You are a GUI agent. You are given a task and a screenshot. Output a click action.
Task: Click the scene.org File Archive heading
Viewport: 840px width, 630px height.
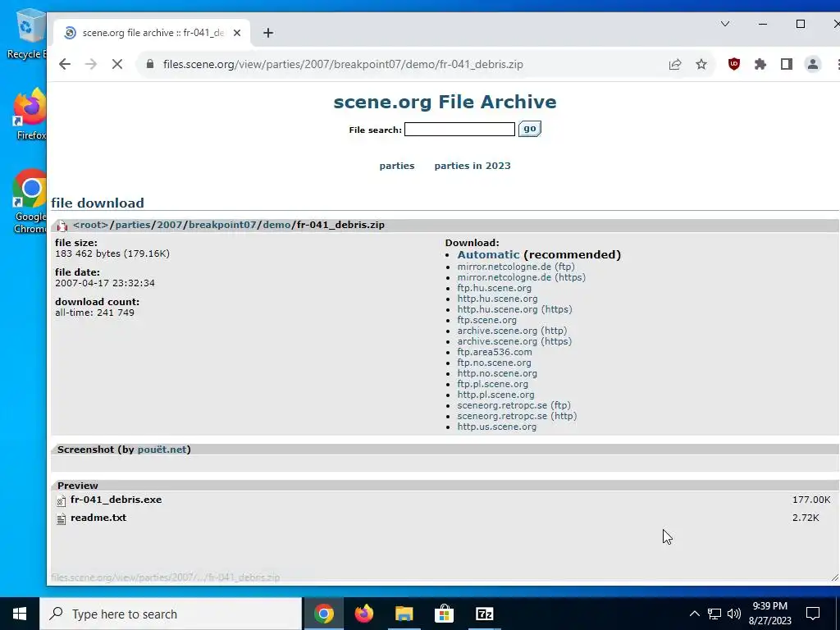(x=445, y=102)
